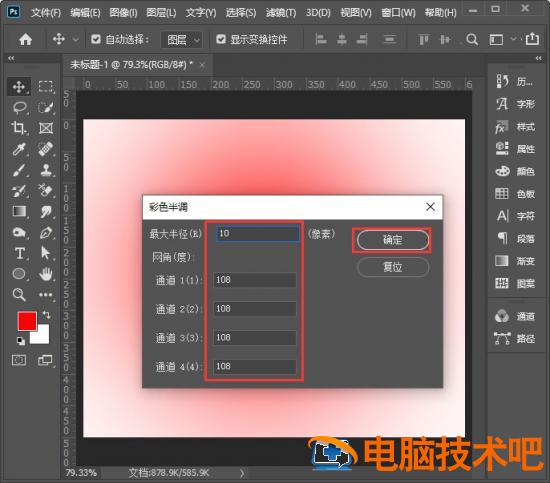Click the red foreground color swatch

(27, 320)
